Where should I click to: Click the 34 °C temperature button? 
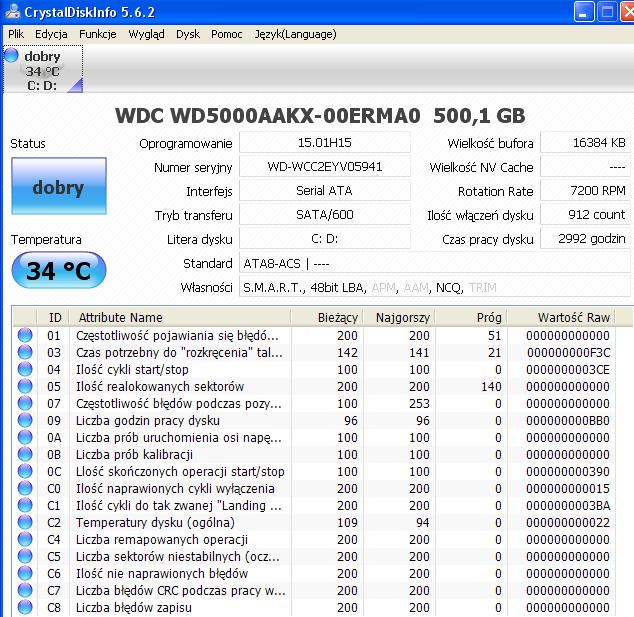click(x=59, y=270)
